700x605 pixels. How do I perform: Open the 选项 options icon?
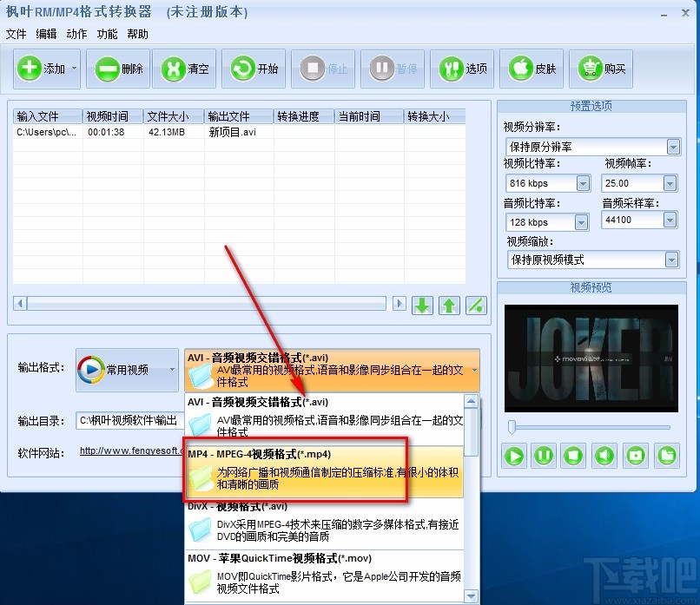coord(451,69)
